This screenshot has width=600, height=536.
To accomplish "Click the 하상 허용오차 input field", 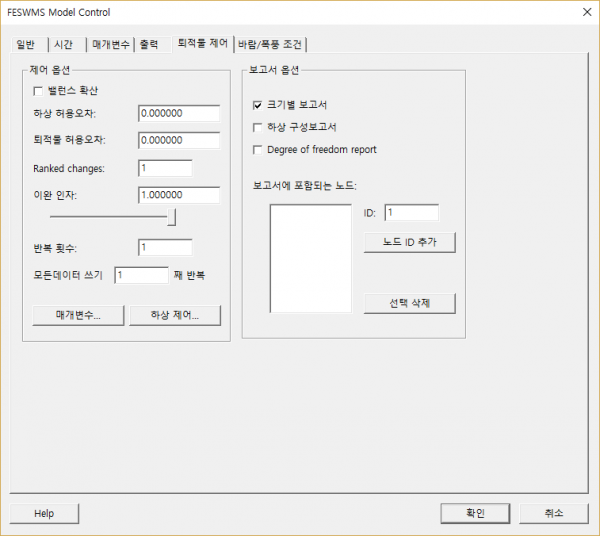I will (179, 113).
